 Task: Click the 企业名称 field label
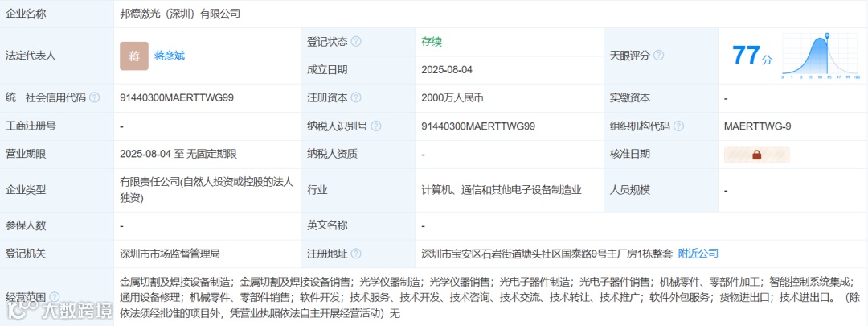[26, 14]
